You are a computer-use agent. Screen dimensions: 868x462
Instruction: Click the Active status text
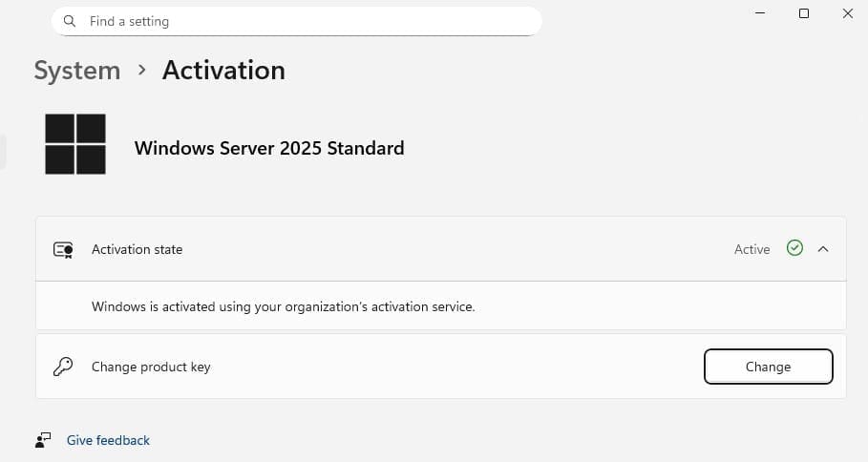752,249
